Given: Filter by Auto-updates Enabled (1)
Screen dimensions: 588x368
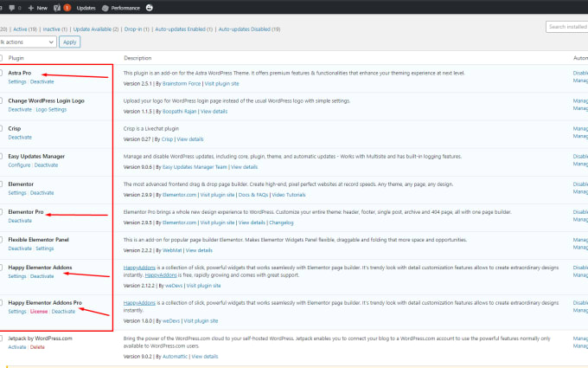Looking at the screenshot, I should click(x=183, y=29).
